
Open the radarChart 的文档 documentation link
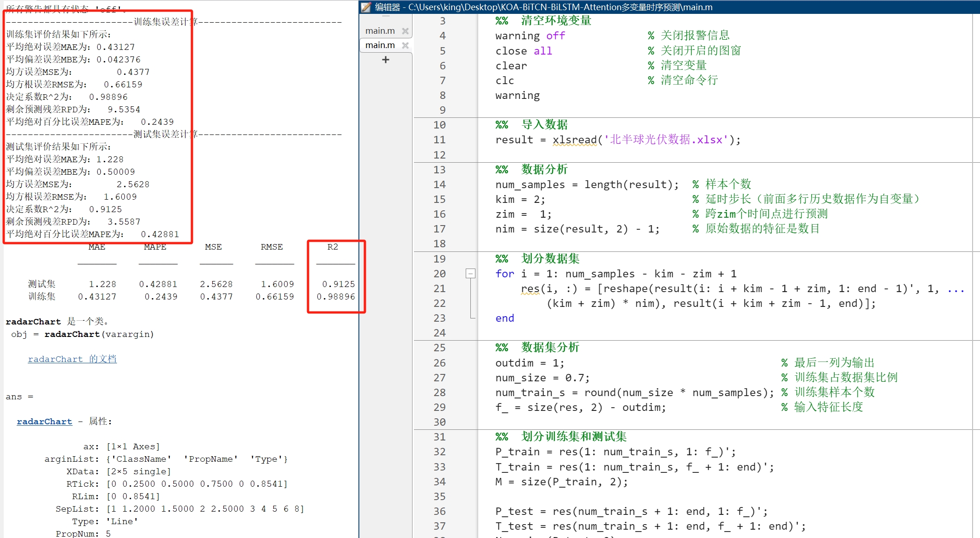coord(72,359)
